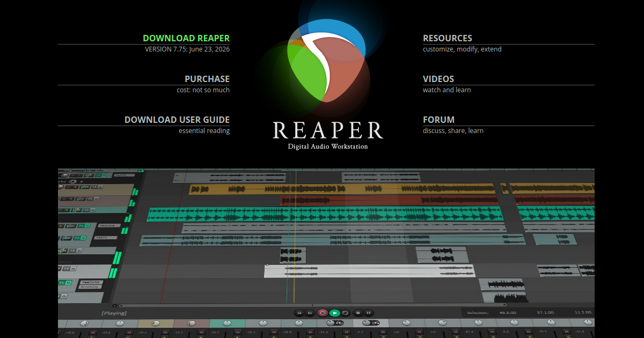644x338 pixels.
Task: Select the long orange audio clip
Action: (x=342, y=189)
